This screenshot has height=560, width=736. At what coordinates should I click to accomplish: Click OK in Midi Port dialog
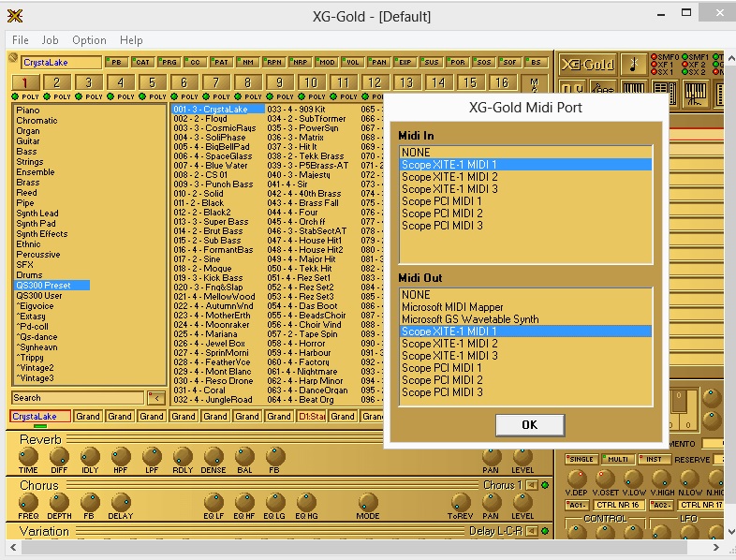[530, 425]
